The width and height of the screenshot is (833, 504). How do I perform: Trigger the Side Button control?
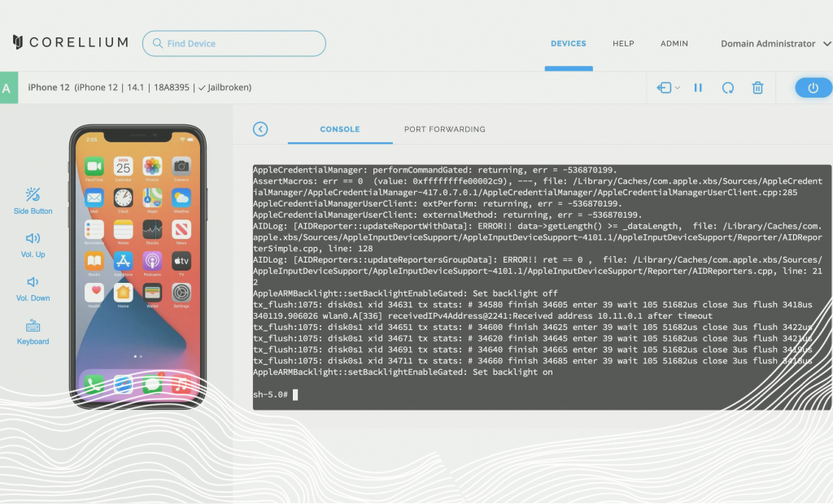(x=33, y=201)
